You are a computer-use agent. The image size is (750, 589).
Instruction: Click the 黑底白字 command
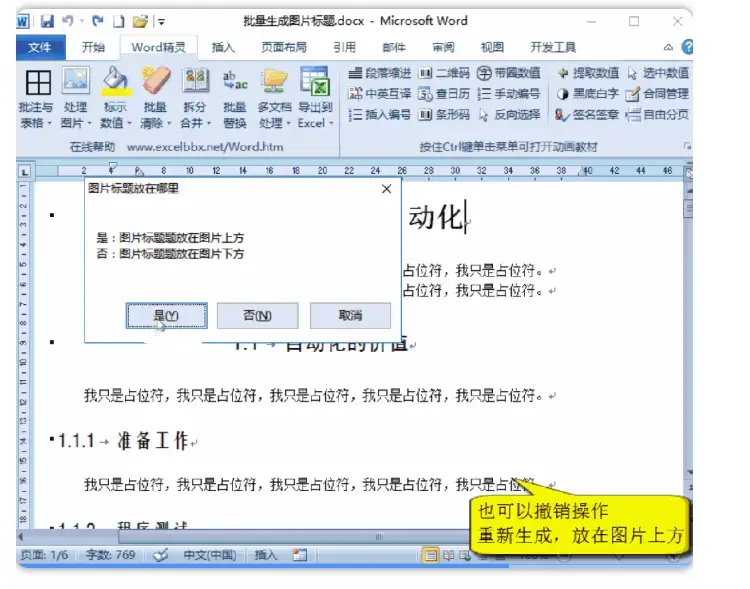coord(588,93)
